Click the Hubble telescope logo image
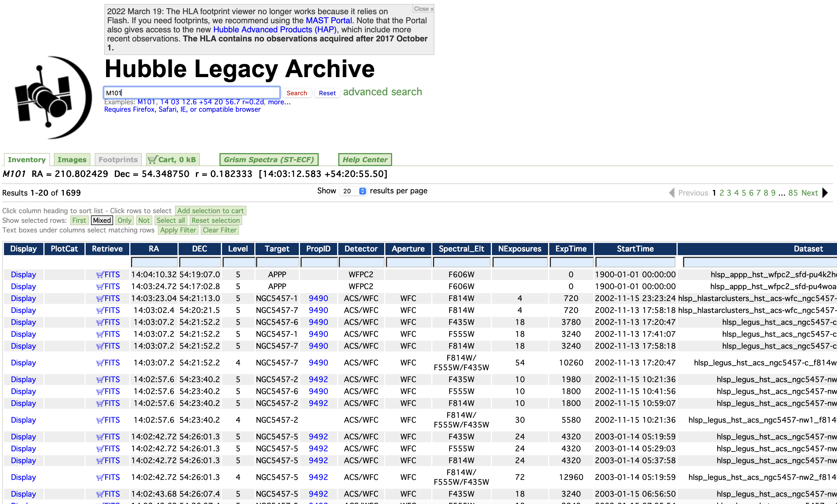The width and height of the screenshot is (837, 504). click(x=53, y=98)
